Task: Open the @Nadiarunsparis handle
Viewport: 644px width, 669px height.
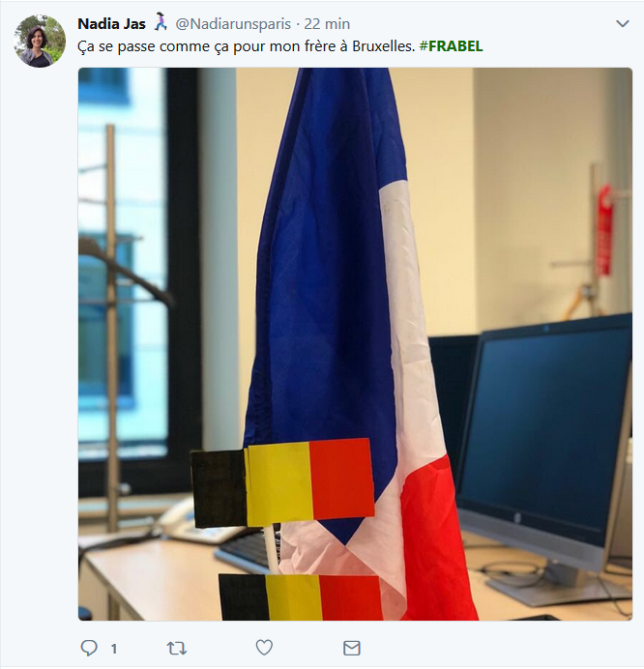Action: coord(233,24)
